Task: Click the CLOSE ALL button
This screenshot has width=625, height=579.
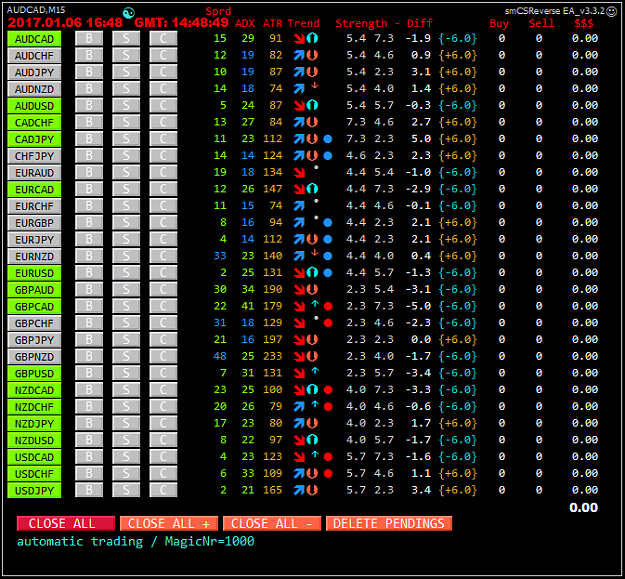Action: (x=66, y=524)
